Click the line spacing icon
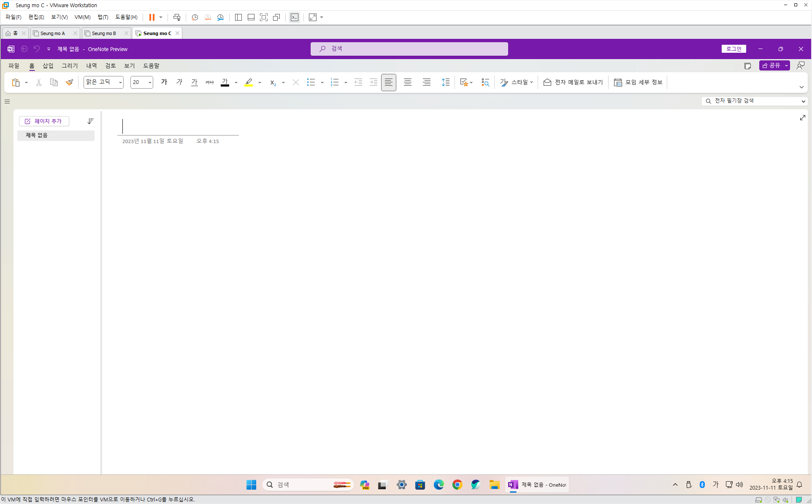The height and width of the screenshot is (504, 812). [446, 82]
